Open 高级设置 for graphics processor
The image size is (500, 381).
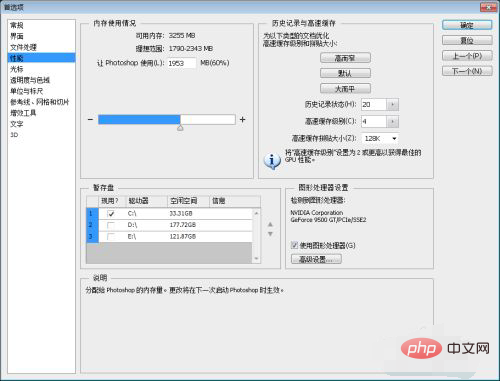pos(316,259)
